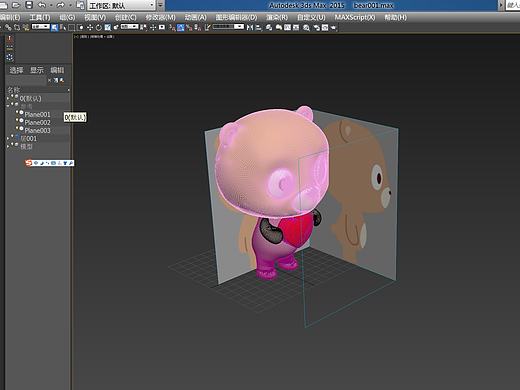Open the 自定义(U) menu
The width and height of the screenshot is (520, 390).
point(311,17)
